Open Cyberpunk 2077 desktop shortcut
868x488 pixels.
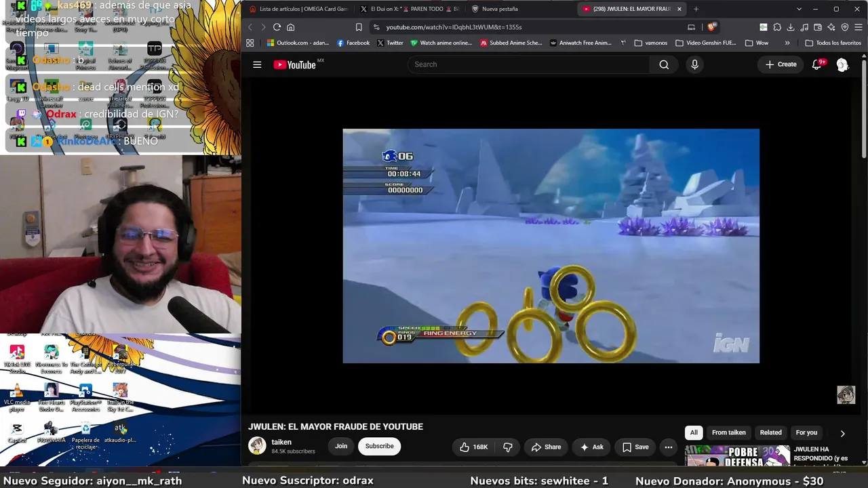pyautogui.click(x=120, y=359)
